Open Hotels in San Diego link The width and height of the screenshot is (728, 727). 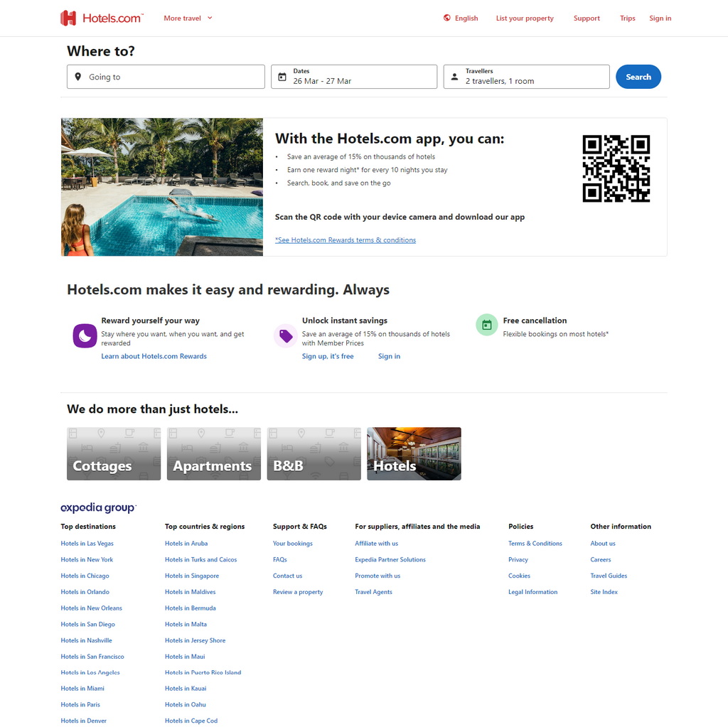(87, 624)
